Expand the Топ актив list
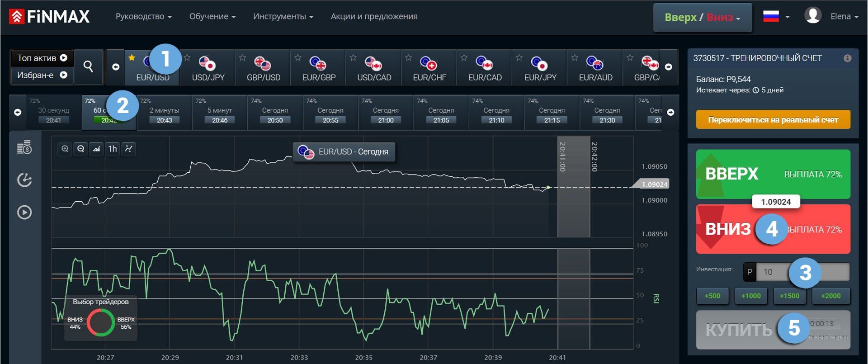The image size is (868, 364). click(42, 58)
